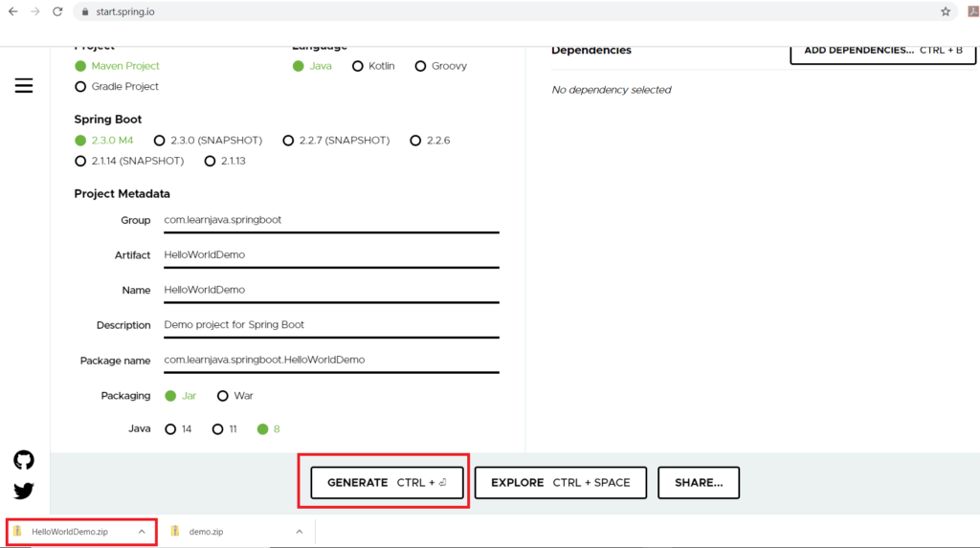
Task: Click the GENERATE button
Action: tap(387, 482)
